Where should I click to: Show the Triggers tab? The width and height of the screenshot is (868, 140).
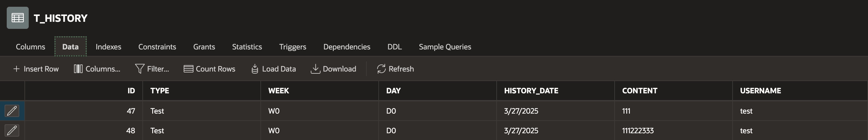tap(292, 47)
